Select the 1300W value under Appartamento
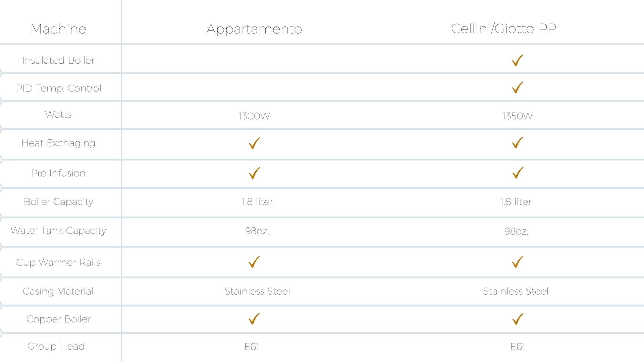The width and height of the screenshot is (644, 362). point(254,116)
